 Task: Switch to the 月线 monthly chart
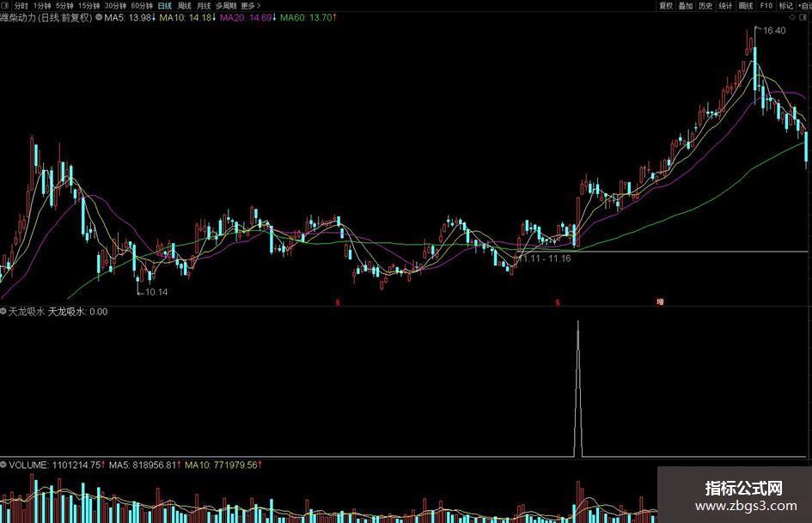[204, 6]
